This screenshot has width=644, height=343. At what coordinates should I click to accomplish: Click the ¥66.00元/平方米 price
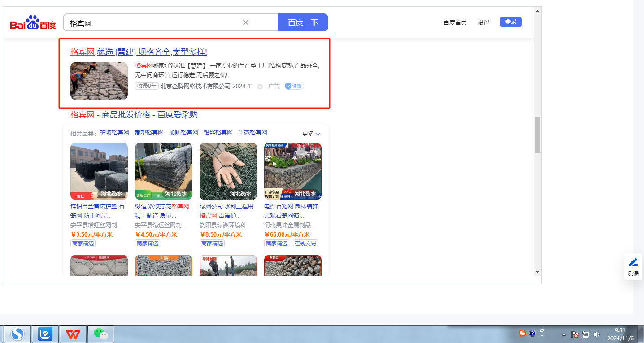[287, 234]
